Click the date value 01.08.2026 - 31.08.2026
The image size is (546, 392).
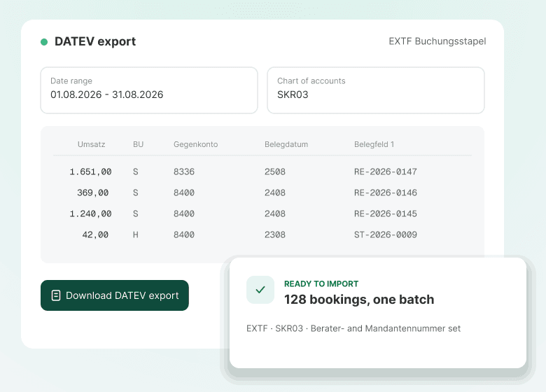(x=106, y=94)
